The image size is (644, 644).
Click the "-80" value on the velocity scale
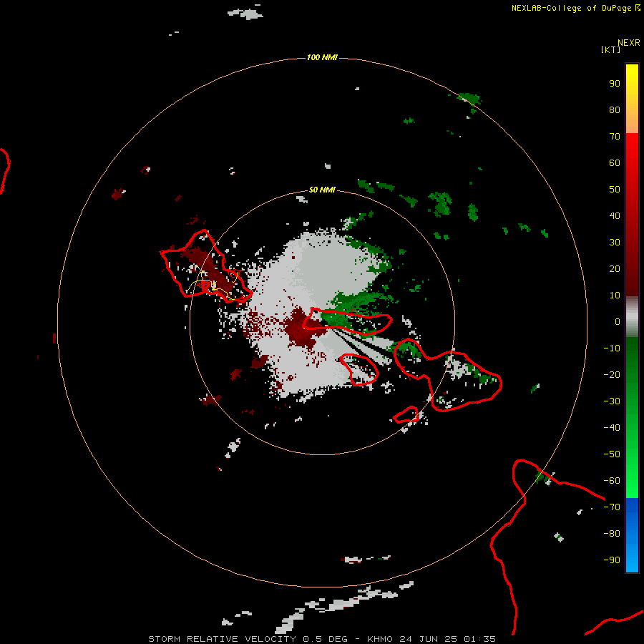click(612, 534)
